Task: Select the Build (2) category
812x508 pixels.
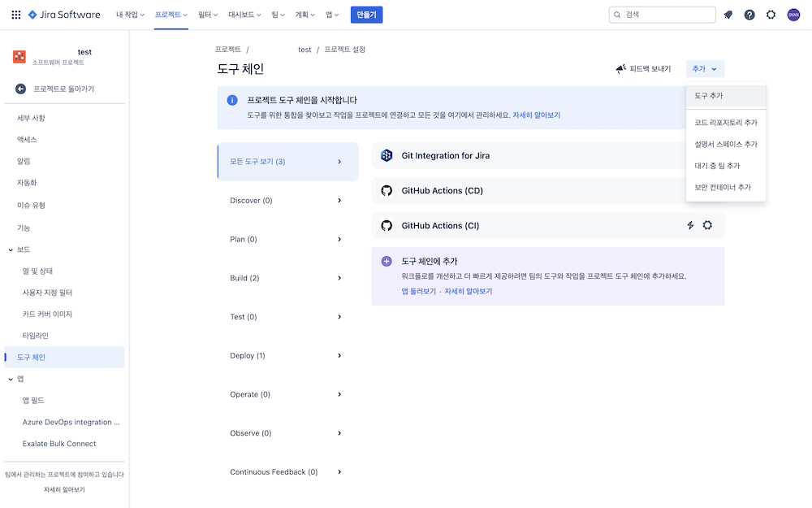Action: point(287,278)
